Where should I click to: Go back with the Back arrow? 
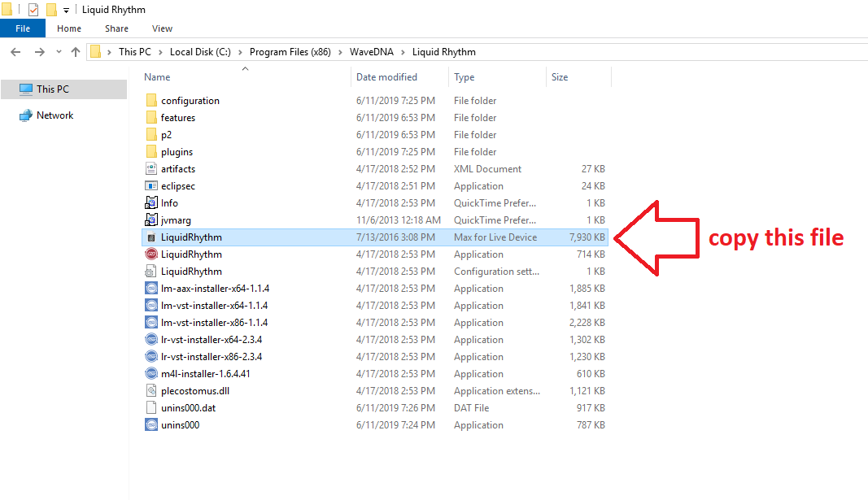(15, 52)
